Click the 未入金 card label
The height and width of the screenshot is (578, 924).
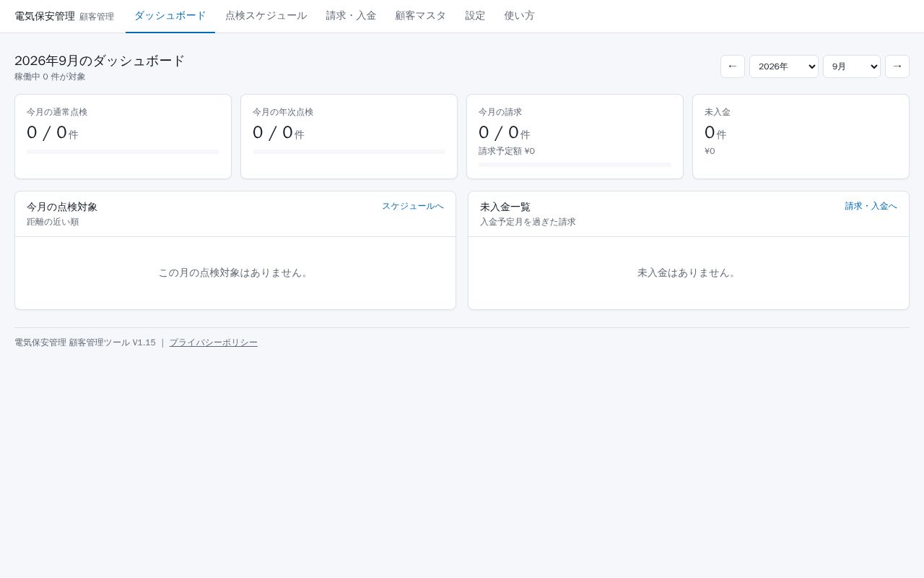coord(718,112)
